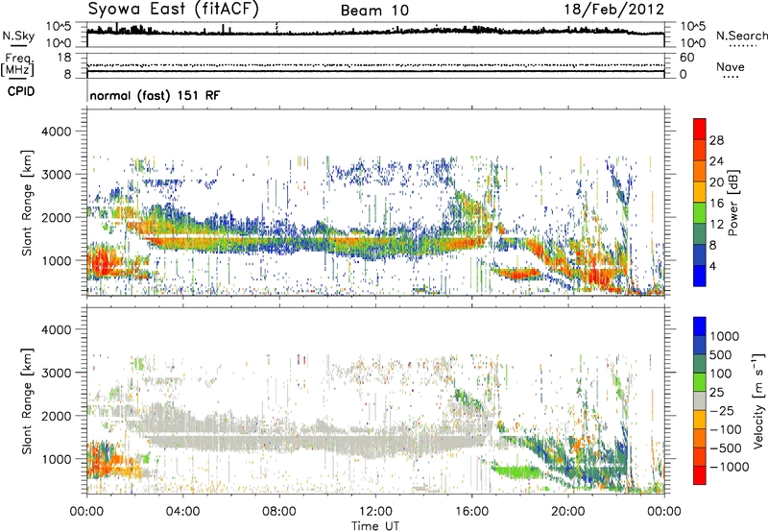Pick the light green segment of the velocity color bar
This screenshot has width=768, height=532.
[x=700, y=382]
